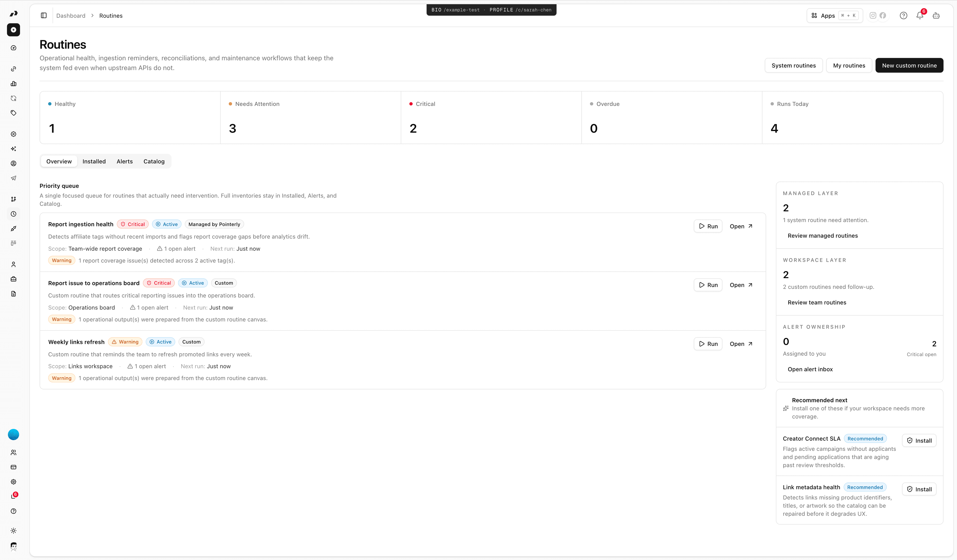Click the Facebook icon in top bar

click(x=882, y=15)
